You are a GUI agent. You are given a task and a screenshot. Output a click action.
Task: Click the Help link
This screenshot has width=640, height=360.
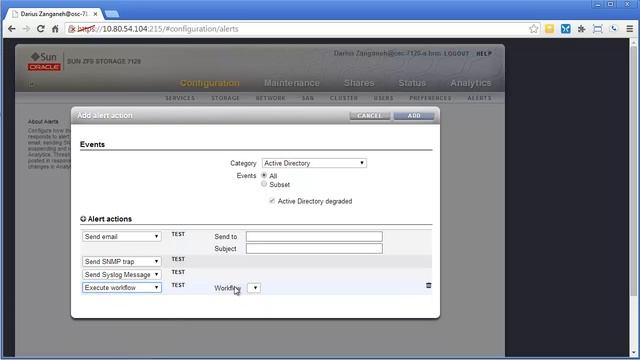(484, 53)
